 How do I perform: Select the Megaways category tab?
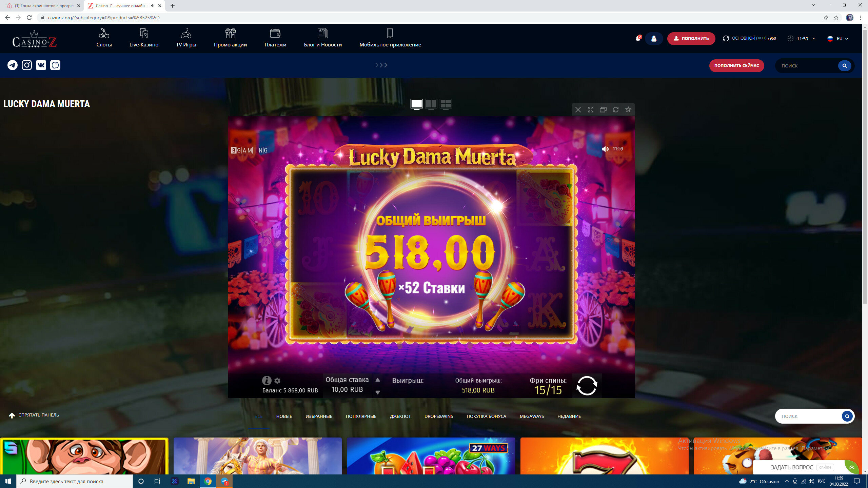tap(532, 416)
